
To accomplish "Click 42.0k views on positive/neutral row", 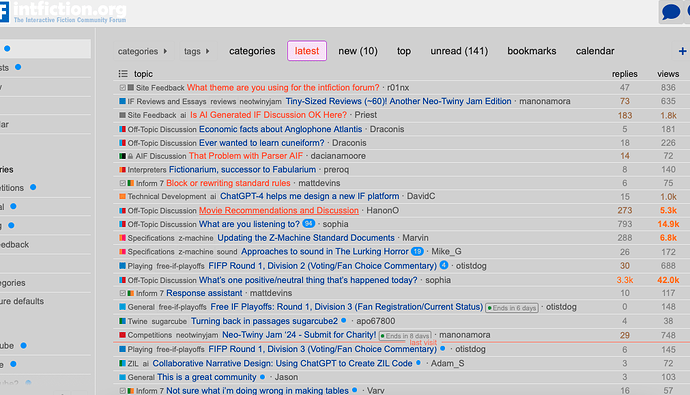I will tap(668, 280).
